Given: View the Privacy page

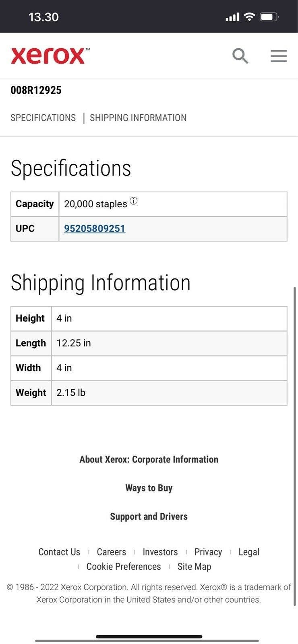Looking at the screenshot, I should pos(208,552).
